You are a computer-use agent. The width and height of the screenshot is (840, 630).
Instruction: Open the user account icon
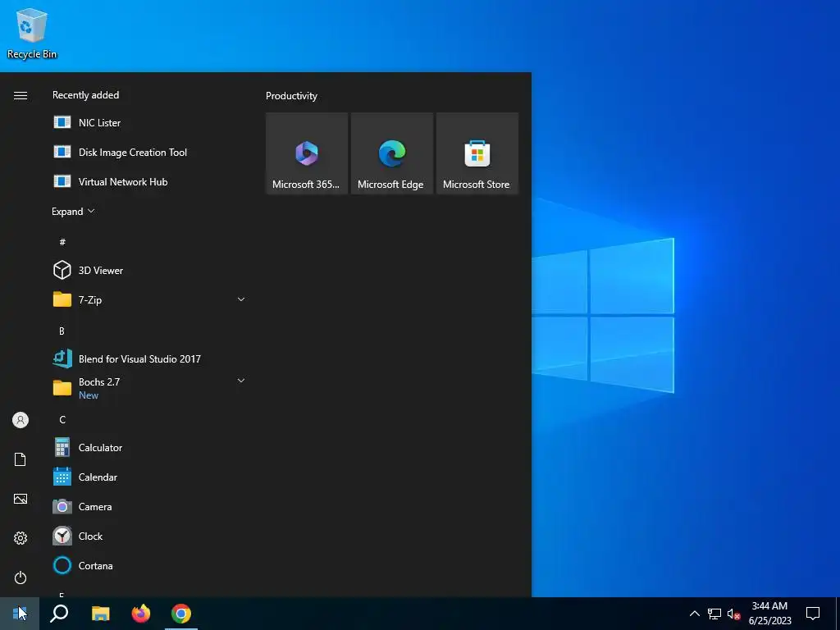click(x=21, y=420)
